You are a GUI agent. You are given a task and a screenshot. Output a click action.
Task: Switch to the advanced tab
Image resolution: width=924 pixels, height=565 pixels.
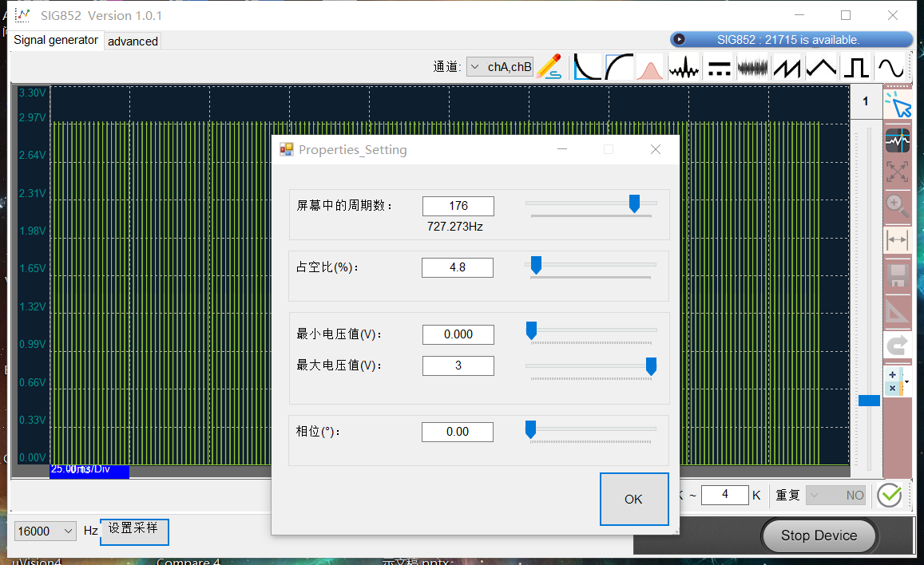click(x=133, y=41)
